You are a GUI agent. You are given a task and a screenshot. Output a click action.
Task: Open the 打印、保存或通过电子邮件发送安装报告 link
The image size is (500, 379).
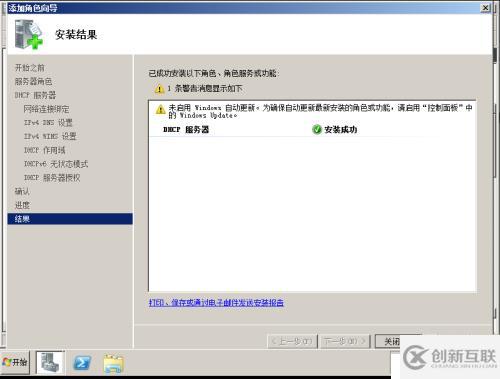pos(216,303)
